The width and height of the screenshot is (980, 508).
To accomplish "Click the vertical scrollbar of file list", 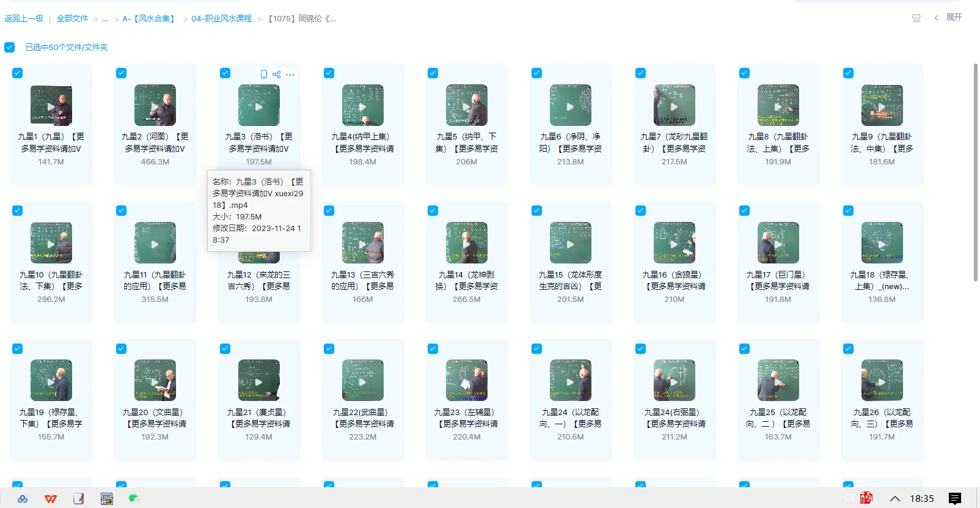I will pos(976,171).
